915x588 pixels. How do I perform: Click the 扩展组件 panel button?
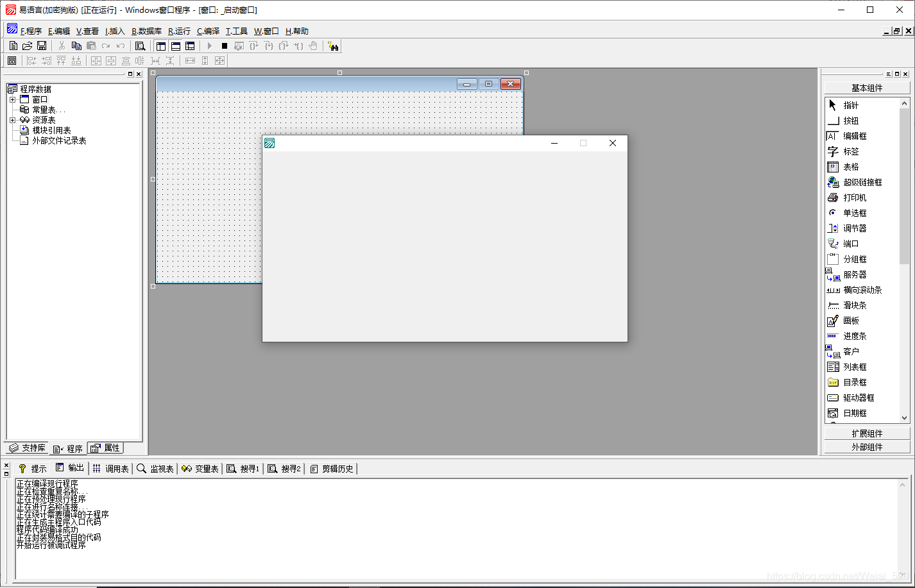click(867, 433)
